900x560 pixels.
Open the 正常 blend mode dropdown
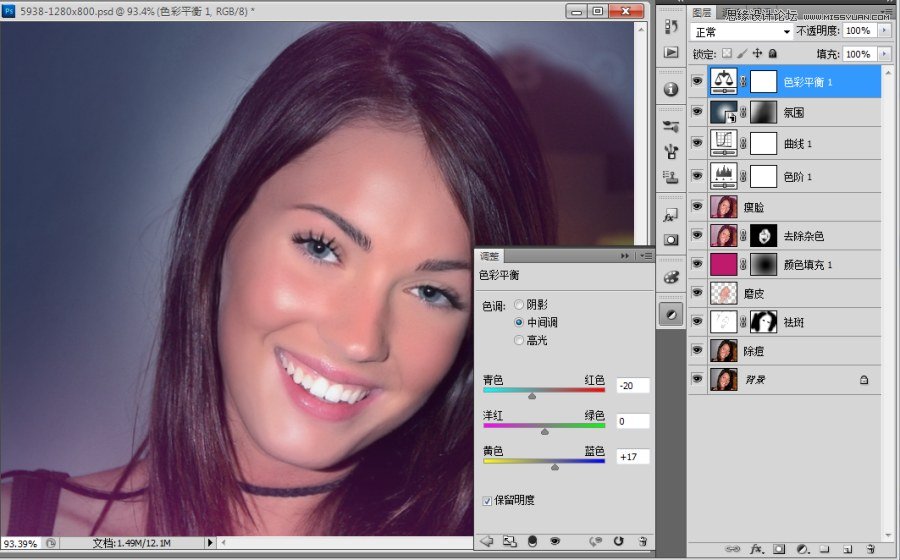click(x=742, y=32)
